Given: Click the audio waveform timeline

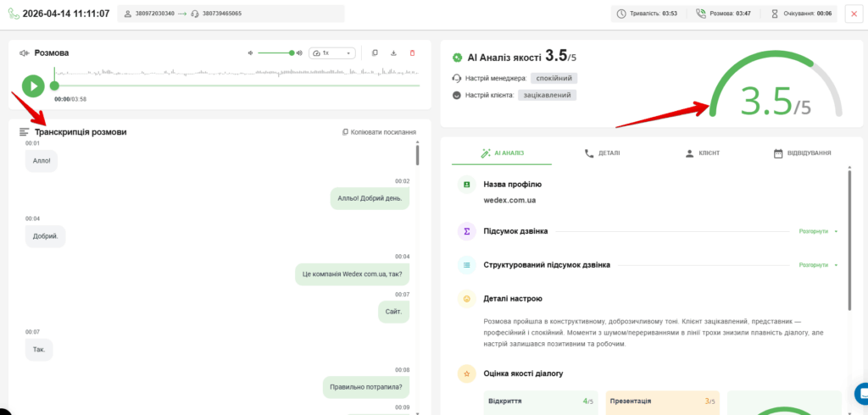Looking at the screenshot, I should [x=237, y=73].
